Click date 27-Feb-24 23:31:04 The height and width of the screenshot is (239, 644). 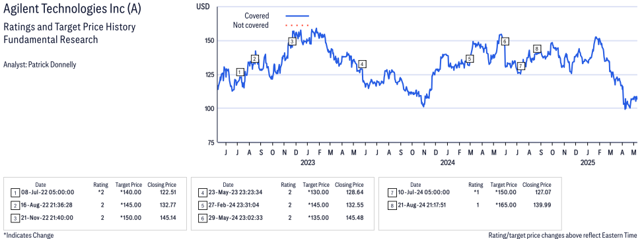pos(234,205)
